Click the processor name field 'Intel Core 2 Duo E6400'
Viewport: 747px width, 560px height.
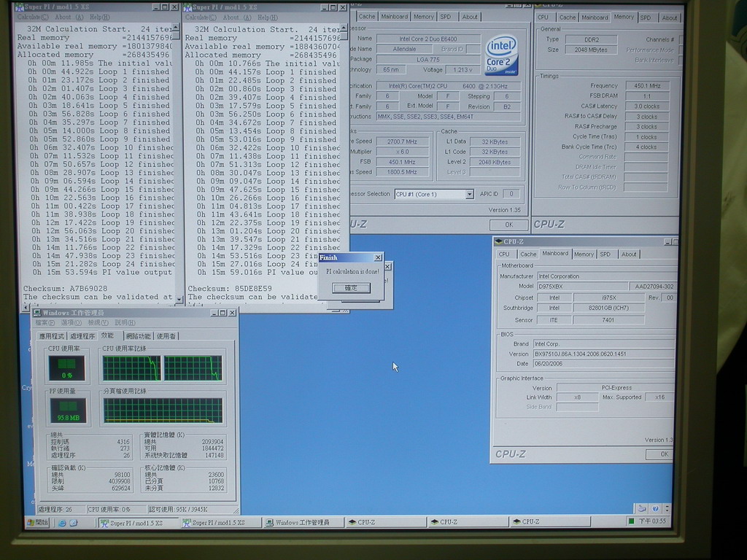pos(427,39)
